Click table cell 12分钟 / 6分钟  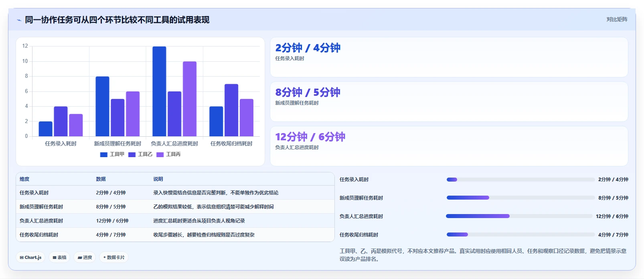coord(112,221)
